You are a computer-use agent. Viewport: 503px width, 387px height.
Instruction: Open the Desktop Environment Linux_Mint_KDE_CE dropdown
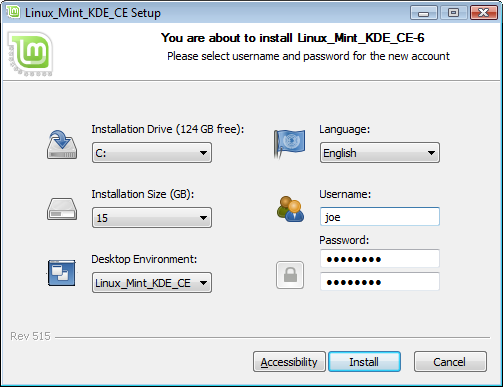(x=152, y=283)
